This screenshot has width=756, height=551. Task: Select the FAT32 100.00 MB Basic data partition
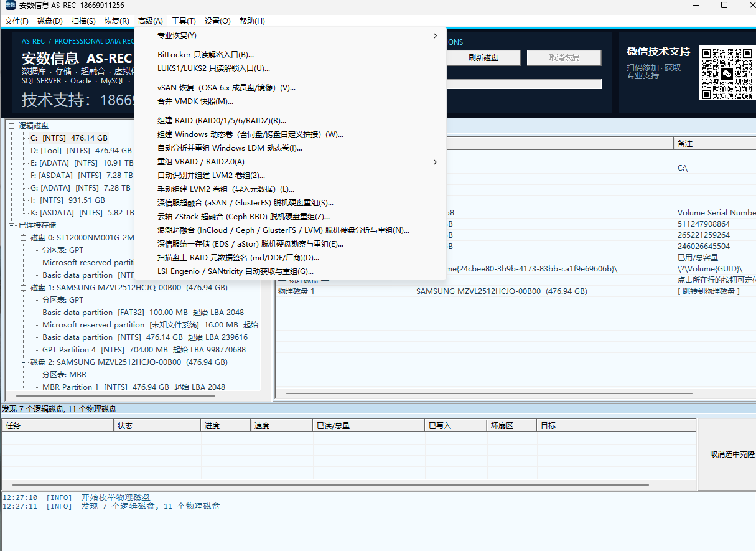pyautogui.click(x=143, y=313)
